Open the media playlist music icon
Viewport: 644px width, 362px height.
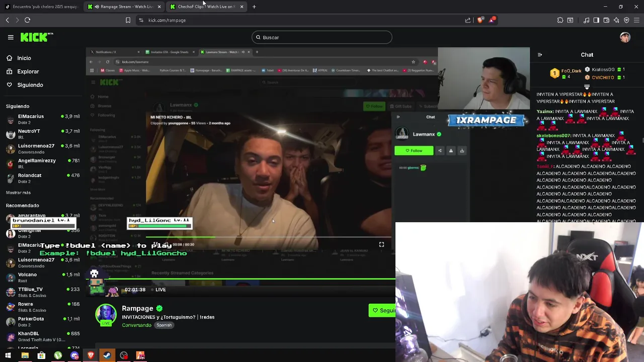pos(587,20)
